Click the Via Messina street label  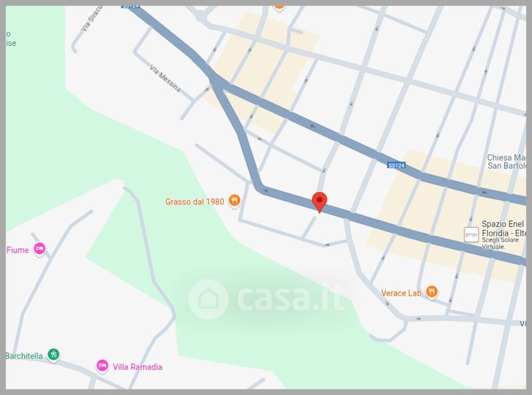165,78
